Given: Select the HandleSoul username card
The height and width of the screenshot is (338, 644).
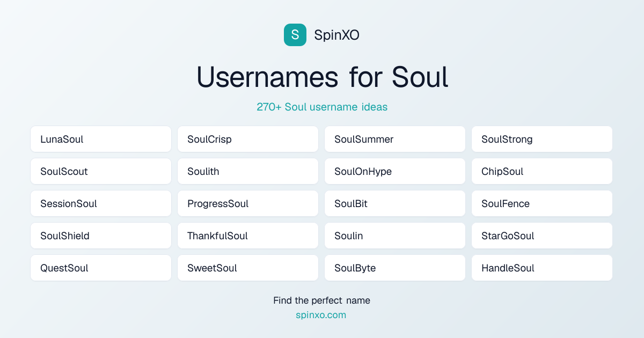Looking at the screenshot, I should pos(542,268).
